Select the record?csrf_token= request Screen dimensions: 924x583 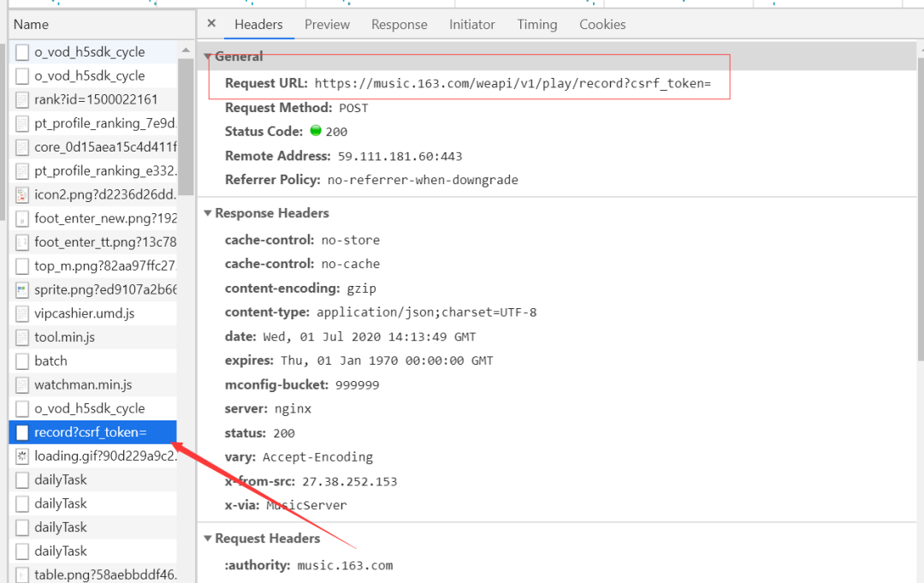pos(93,432)
